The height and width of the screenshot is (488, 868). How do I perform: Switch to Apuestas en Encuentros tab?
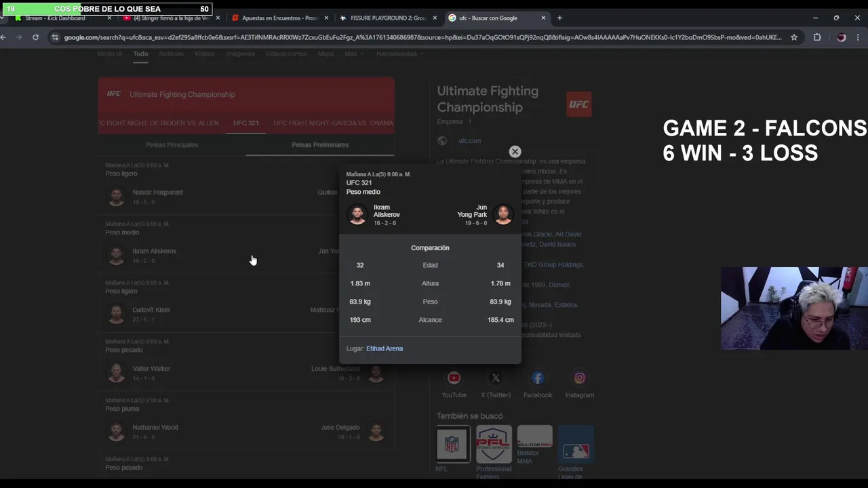(278, 18)
